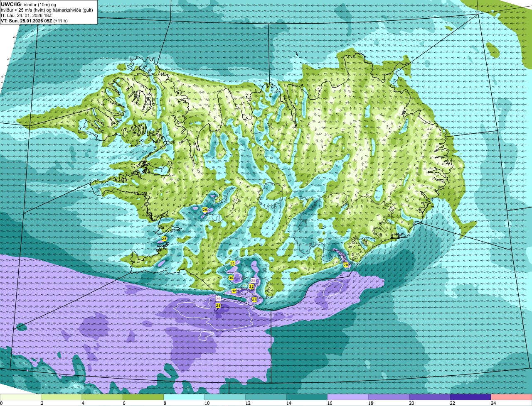Image resolution: width=532 pixels, height=406 pixels.
Task: Click the 8–10 m/s light cyan swatch
Action: [184, 397]
